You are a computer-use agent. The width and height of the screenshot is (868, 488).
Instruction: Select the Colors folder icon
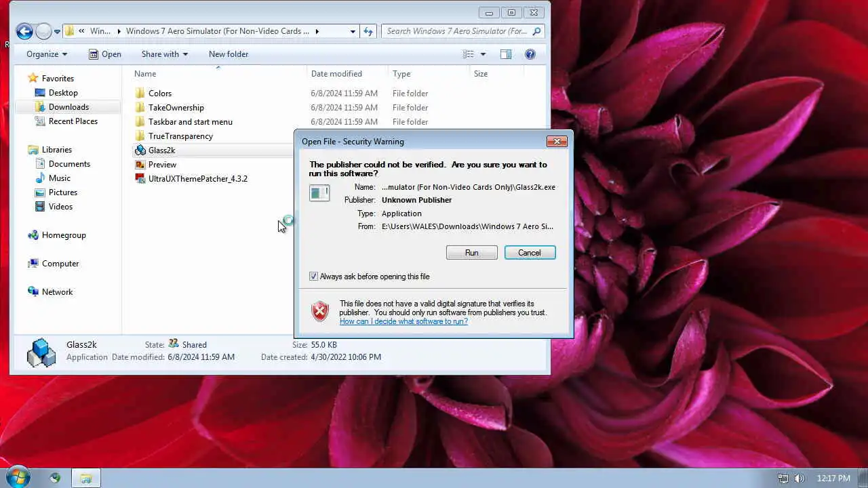(140, 93)
